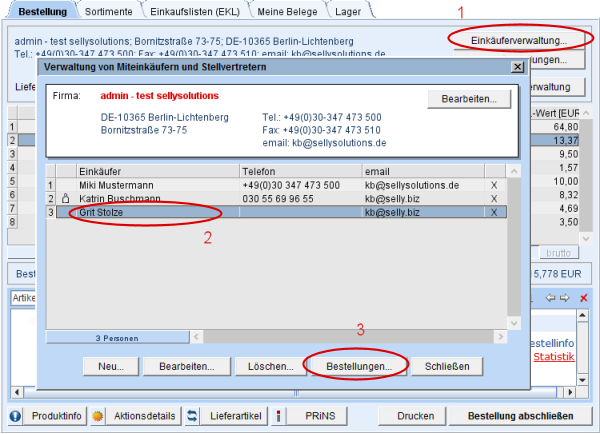The height and width of the screenshot is (434, 600).
Task: Click buyer list scroll left arrow
Action: tap(196, 337)
